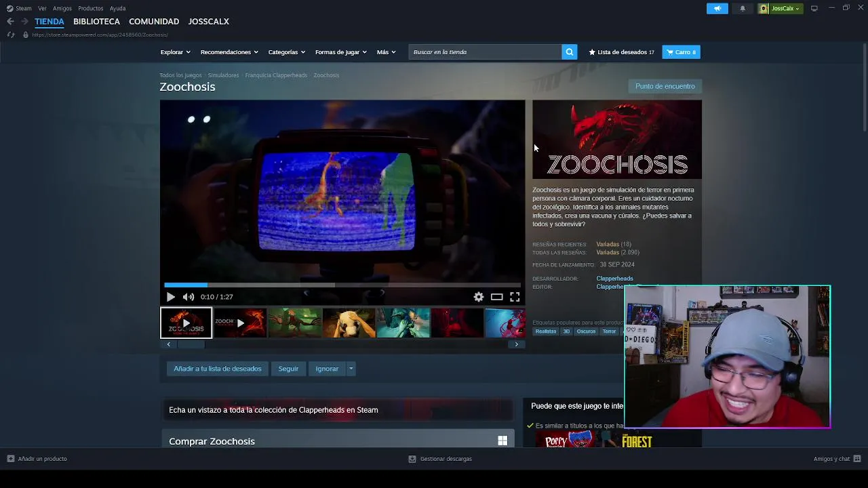
Task: Select the Realistas tag
Action: 546,331
